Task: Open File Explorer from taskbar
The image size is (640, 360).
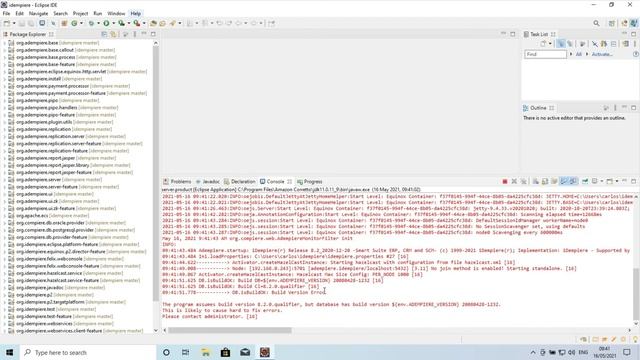Action: coord(206,352)
